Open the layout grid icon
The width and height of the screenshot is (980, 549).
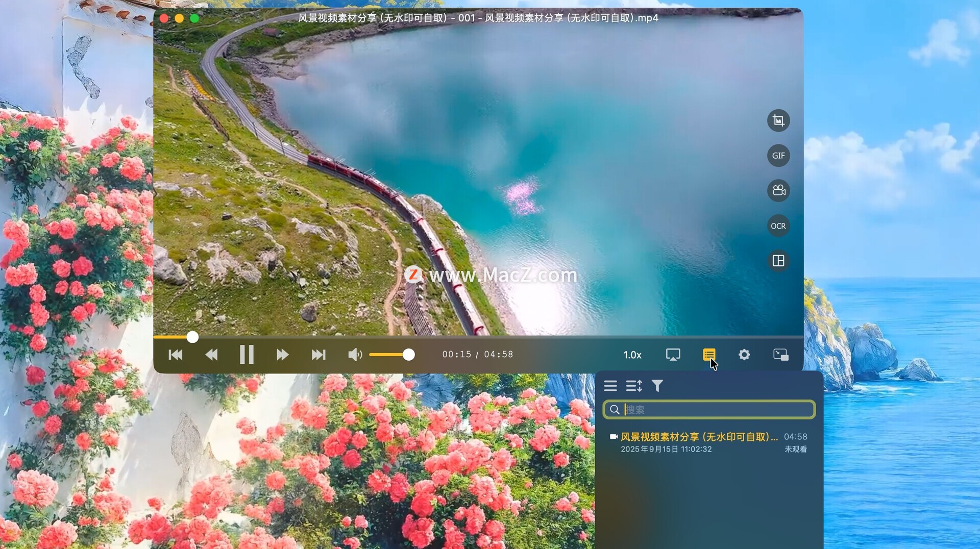click(778, 261)
